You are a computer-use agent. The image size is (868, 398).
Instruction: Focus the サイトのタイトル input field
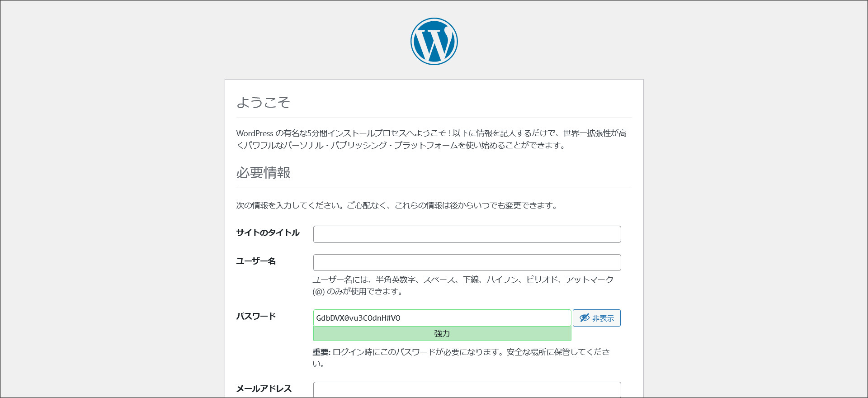pos(467,234)
